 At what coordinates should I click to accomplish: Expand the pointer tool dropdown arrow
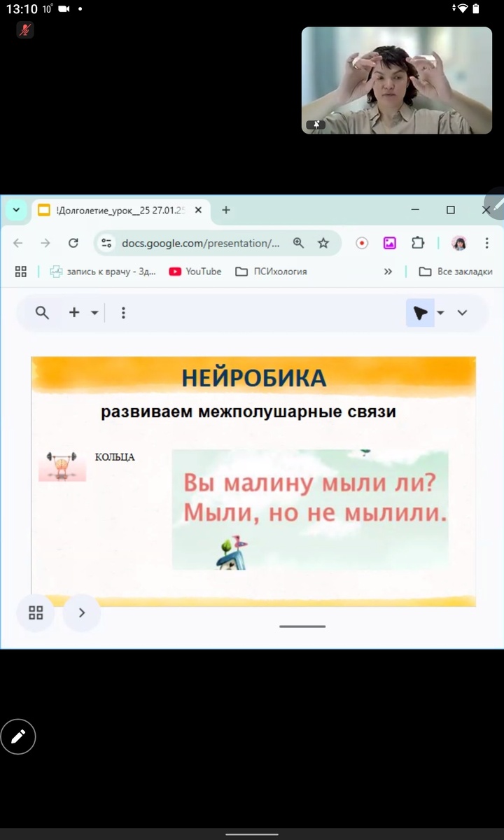(x=440, y=313)
